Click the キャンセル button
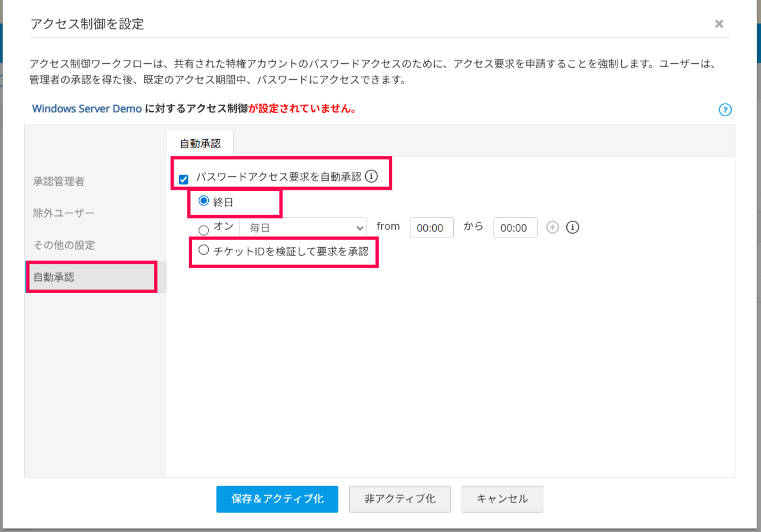 tap(502, 499)
